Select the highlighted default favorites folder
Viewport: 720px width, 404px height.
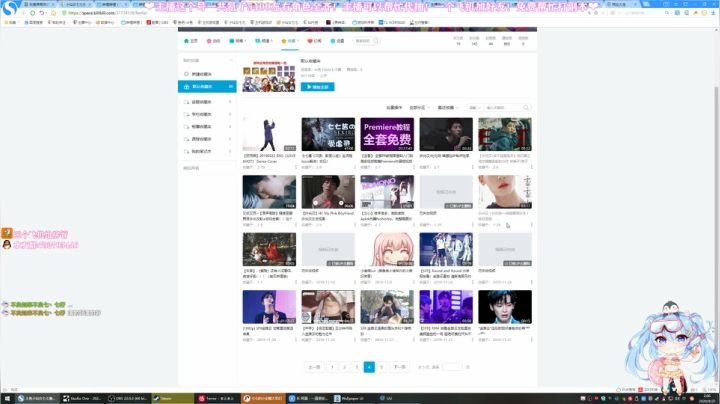[x=207, y=86]
